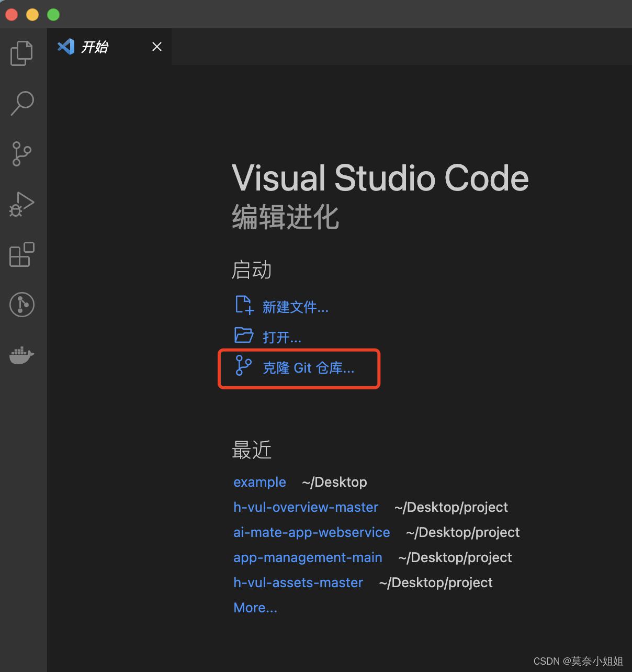Viewport: 632px width, 672px height.
Task: Click the ~/Desktop/project path beside app-management-main
Action: click(x=455, y=557)
